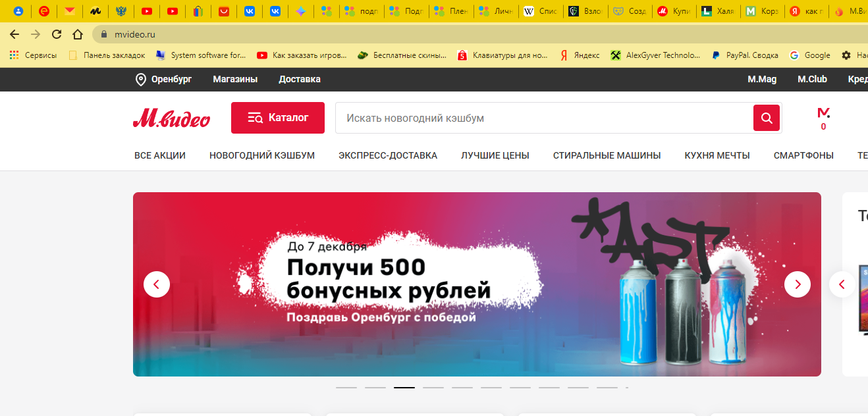Image resolution: width=868 pixels, height=416 pixels.
Task: Click the 'Искать новогодний кэшбум' search field
Action: (x=544, y=118)
